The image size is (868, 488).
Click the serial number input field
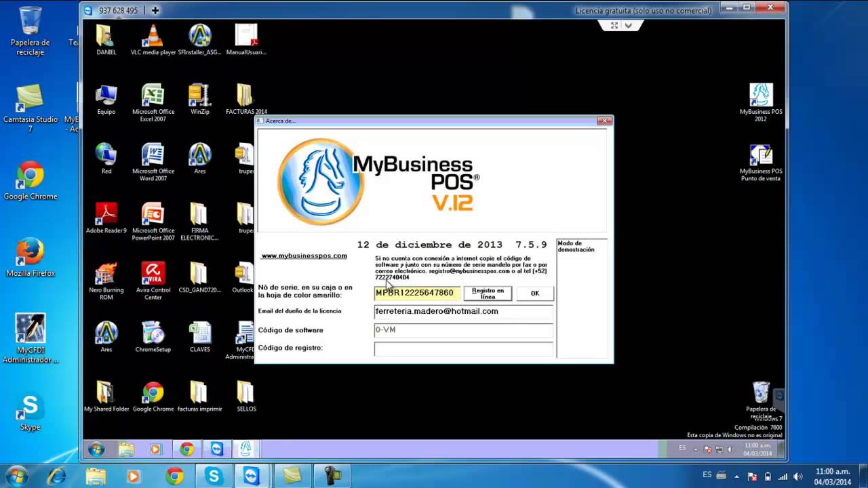pyautogui.click(x=417, y=293)
